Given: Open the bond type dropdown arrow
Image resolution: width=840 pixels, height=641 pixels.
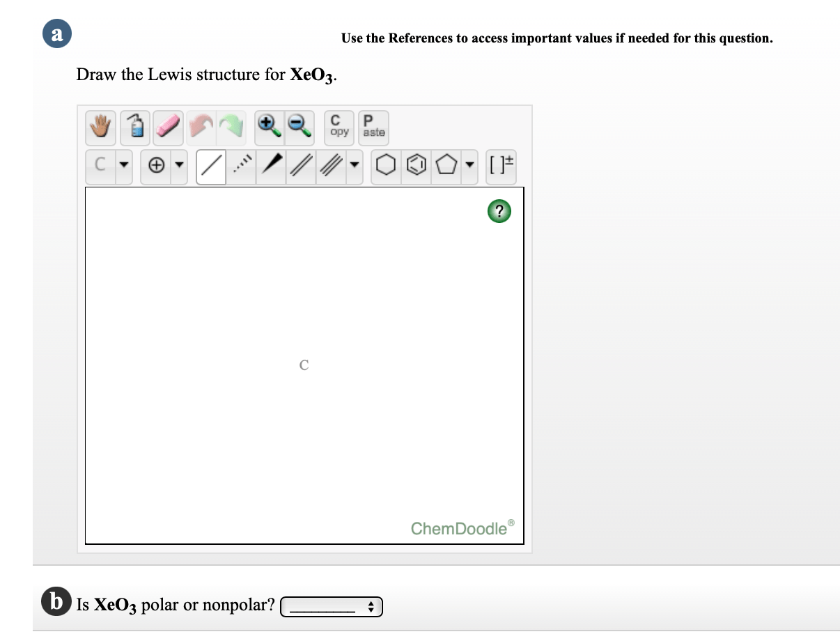Looking at the screenshot, I should coord(355,167).
